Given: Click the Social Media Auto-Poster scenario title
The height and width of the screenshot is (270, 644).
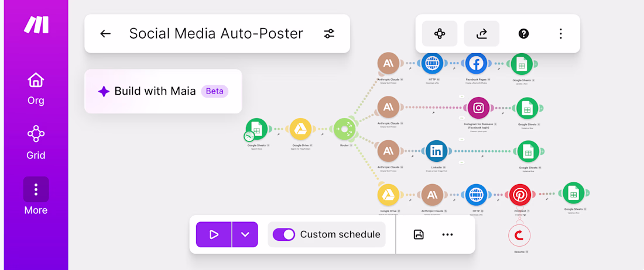Looking at the screenshot, I should [216, 33].
